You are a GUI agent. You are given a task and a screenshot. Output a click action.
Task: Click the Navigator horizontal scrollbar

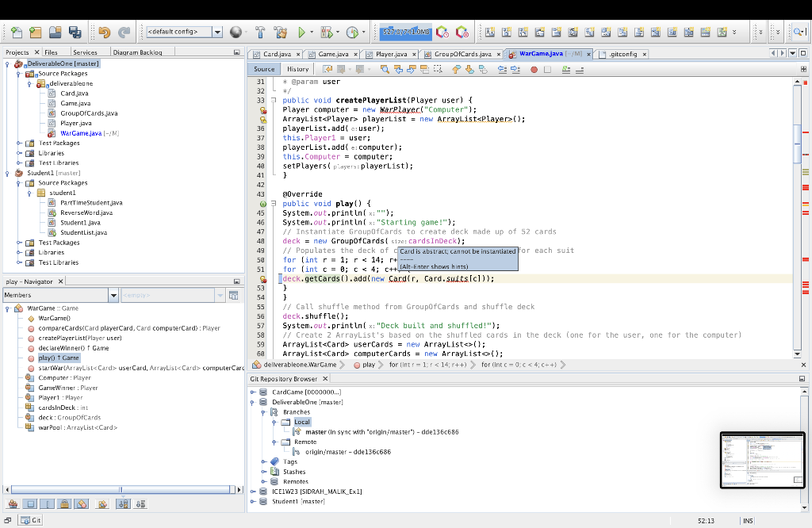pos(121,489)
